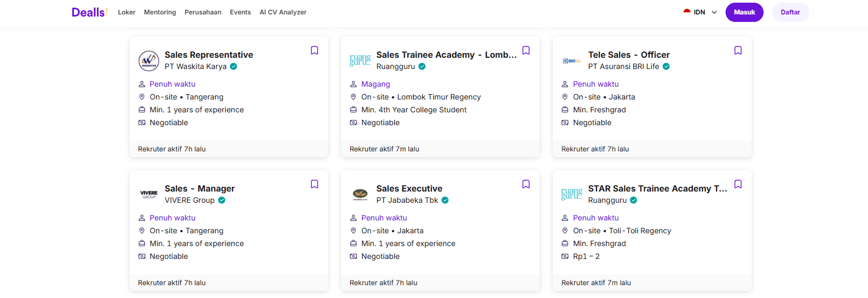Click verified badge next to PT Waskita Karya
Viewport: 868px width, 298px height.
click(233, 66)
